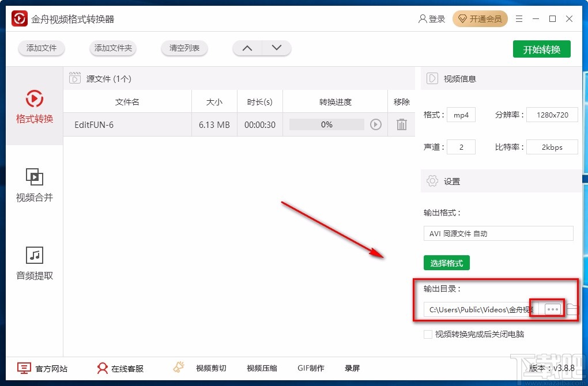Enable shutdown after conversion checkbox
This screenshot has width=588, height=386.
tap(428, 334)
